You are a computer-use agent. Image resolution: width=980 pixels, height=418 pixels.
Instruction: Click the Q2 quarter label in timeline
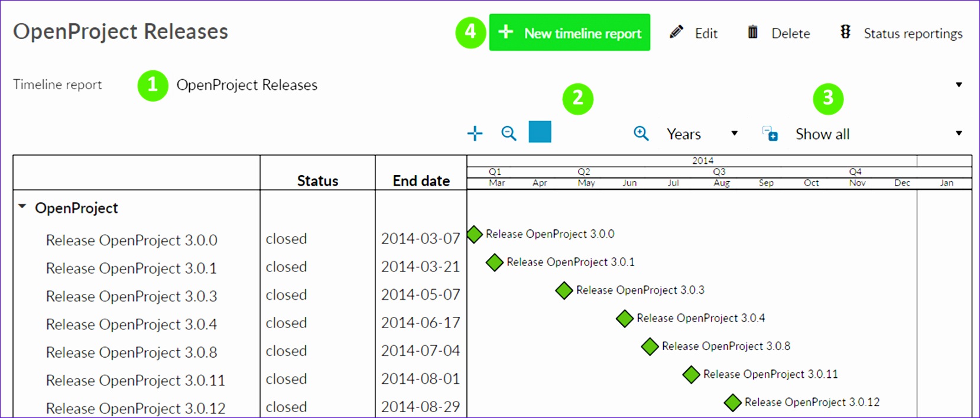click(x=584, y=171)
